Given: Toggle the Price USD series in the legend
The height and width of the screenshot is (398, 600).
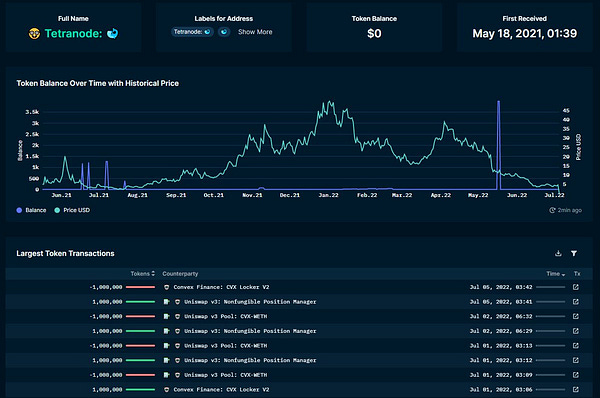Looking at the screenshot, I should (72, 210).
